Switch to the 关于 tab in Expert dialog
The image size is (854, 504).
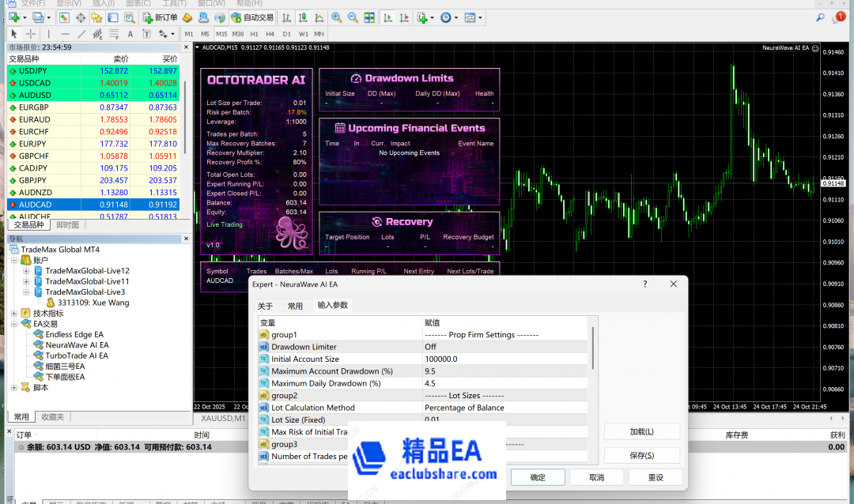(x=266, y=306)
